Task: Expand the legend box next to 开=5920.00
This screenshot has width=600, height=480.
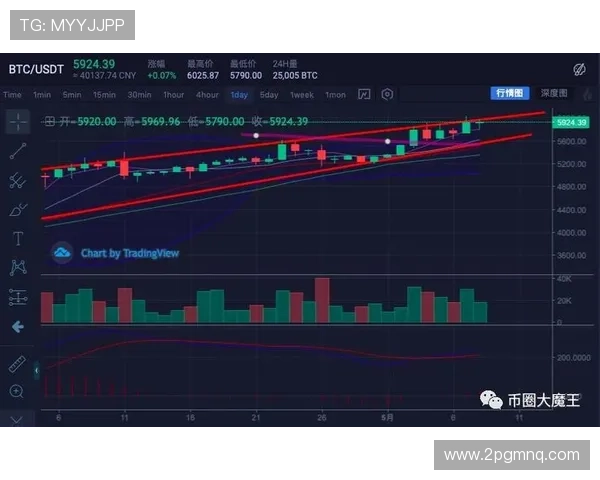Action: point(49,122)
